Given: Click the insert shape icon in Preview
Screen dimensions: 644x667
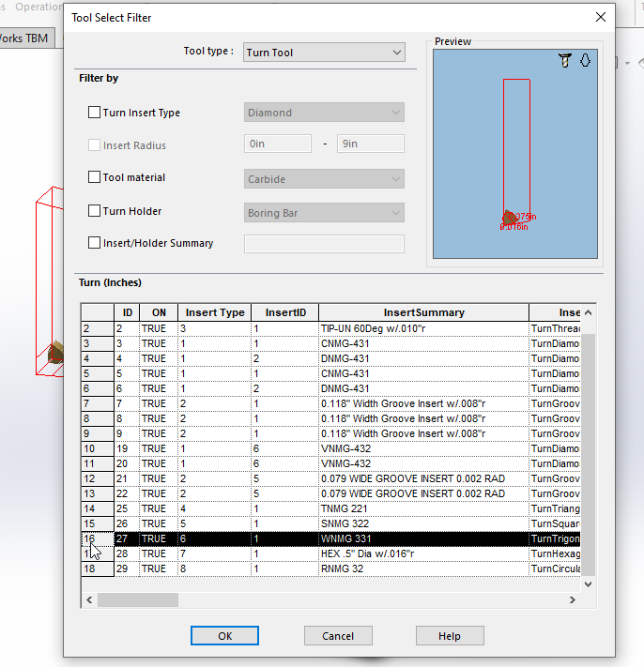Looking at the screenshot, I should [x=585, y=60].
